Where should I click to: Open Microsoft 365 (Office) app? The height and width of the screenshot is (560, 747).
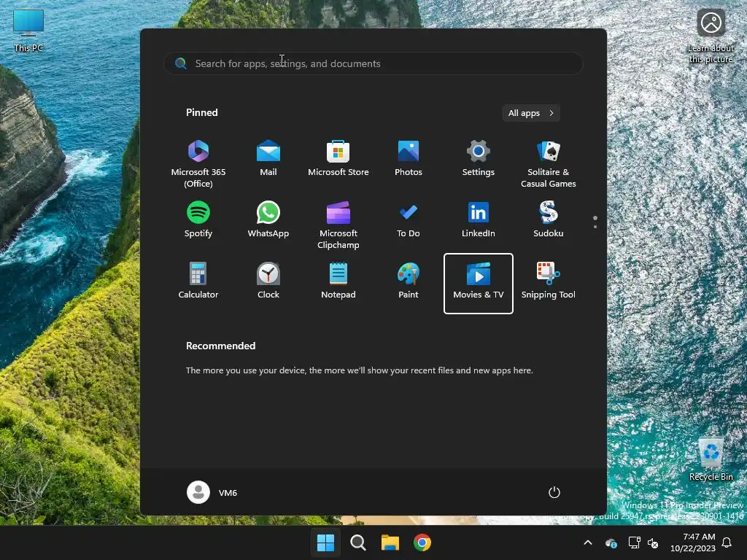click(x=198, y=164)
